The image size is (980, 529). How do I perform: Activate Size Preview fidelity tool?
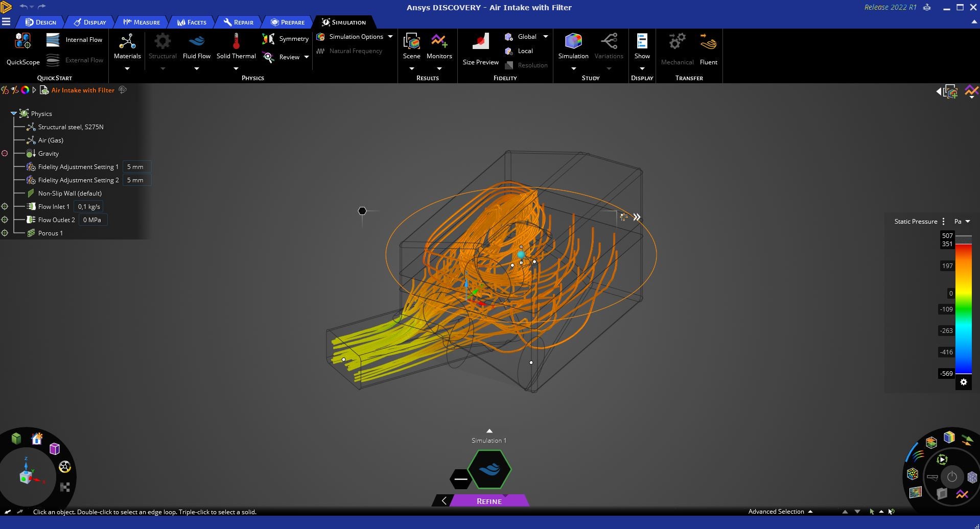pyautogui.click(x=480, y=49)
